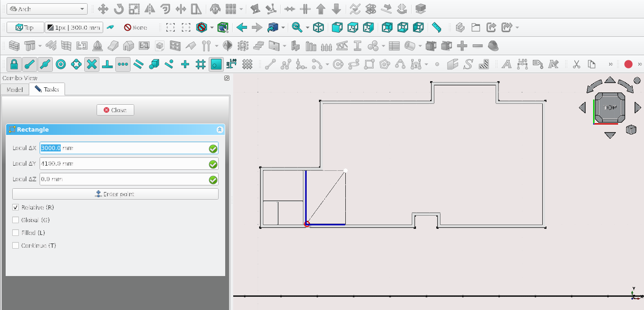
Task: Collapse the Rectangle task panel
Action: (x=219, y=130)
